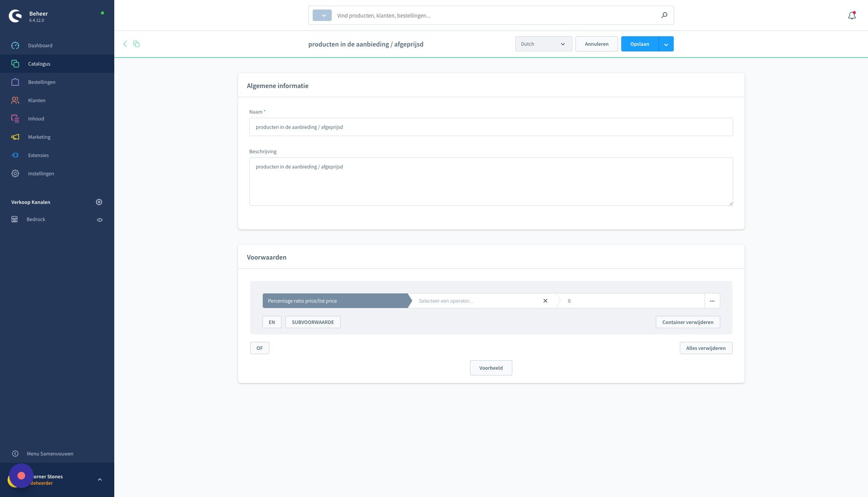Click the Bestellingen bag icon
This screenshot has width=868, height=497.
pos(15,82)
